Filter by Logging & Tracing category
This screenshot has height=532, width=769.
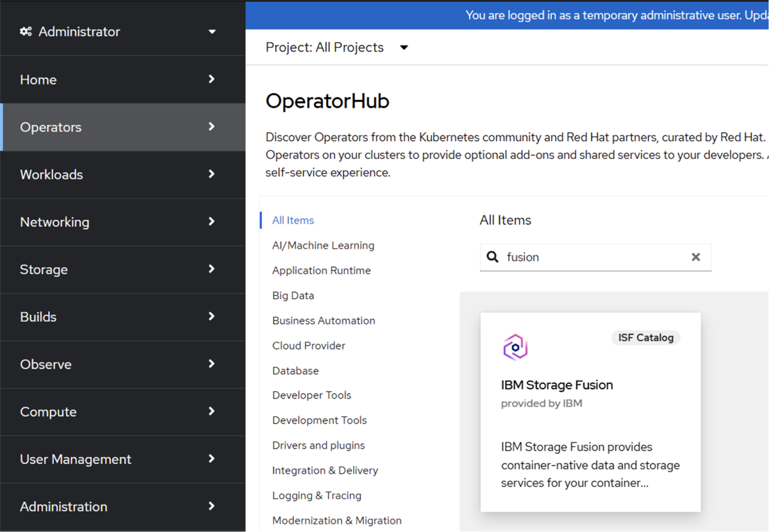317,495
